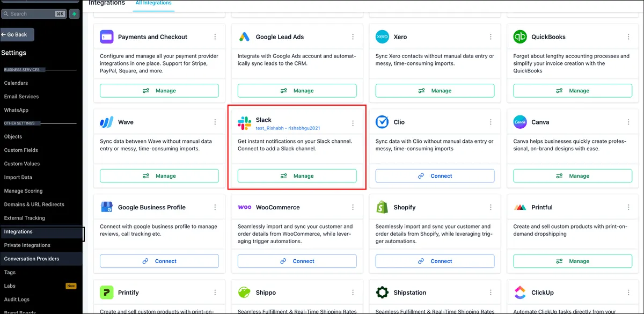The height and width of the screenshot is (314, 644).
Task: Manage the Canva integration
Action: (573, 176)
